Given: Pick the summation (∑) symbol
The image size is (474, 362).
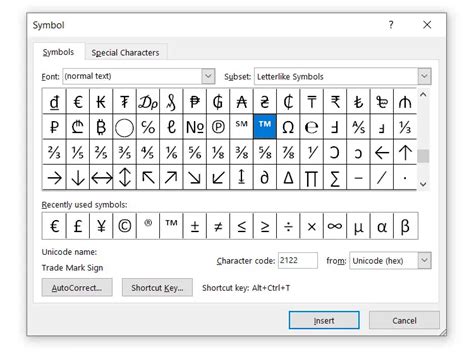Looking at the screenshot, I should [x=335, y=178].
